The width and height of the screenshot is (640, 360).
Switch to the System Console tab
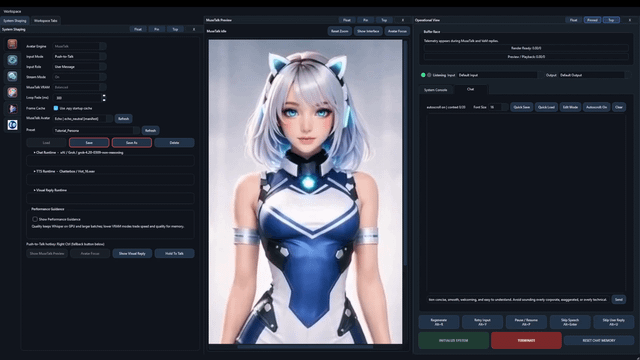tap(436, 90)
